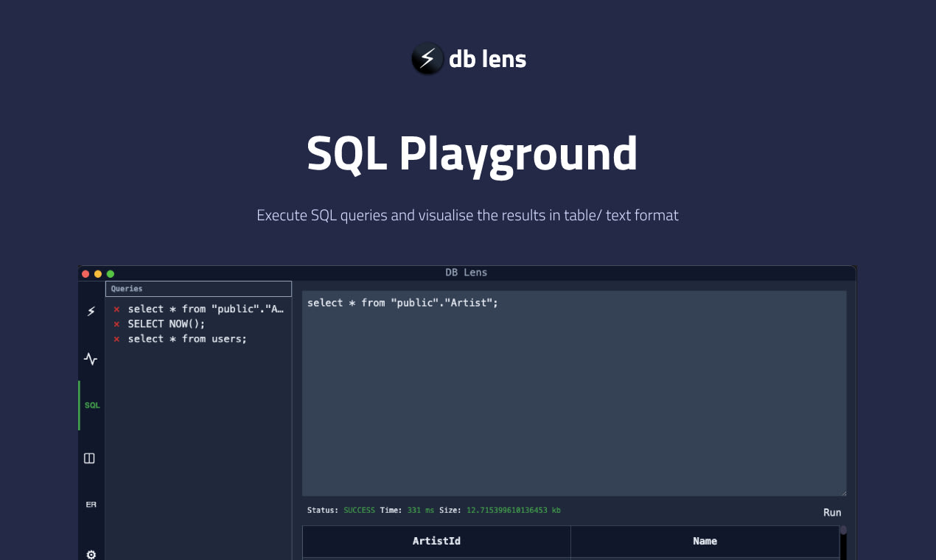Click the DB Lens window title
The image size is (936, 560).
click(467, 273)
